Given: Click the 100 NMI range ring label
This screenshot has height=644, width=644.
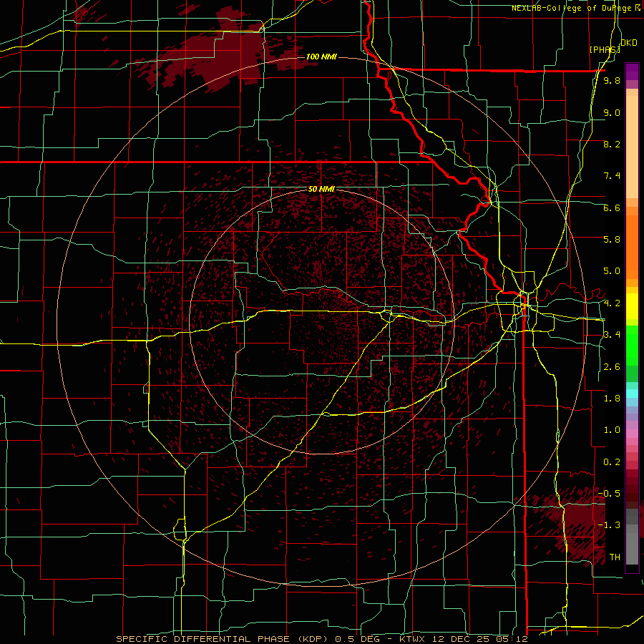Looking at the screenshot, I should click(x=321, y=57).
